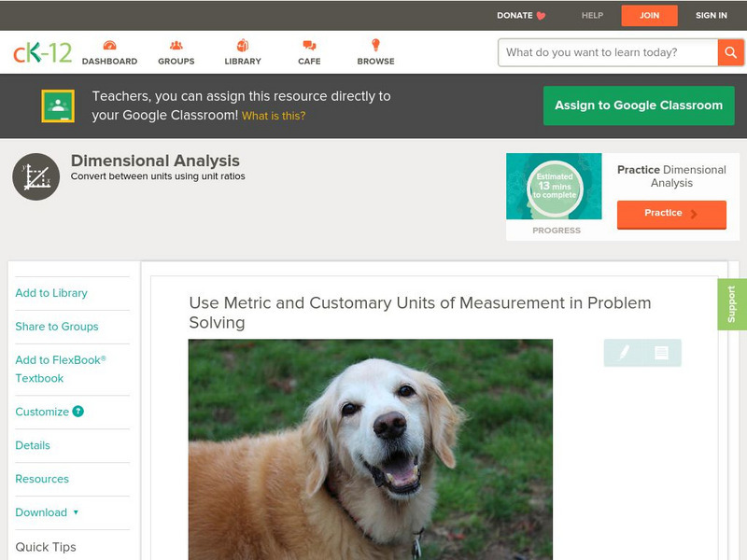Screen dimensions: 747x560
Task: Click Share to Groups link
Action: click(x=57, y=327)
